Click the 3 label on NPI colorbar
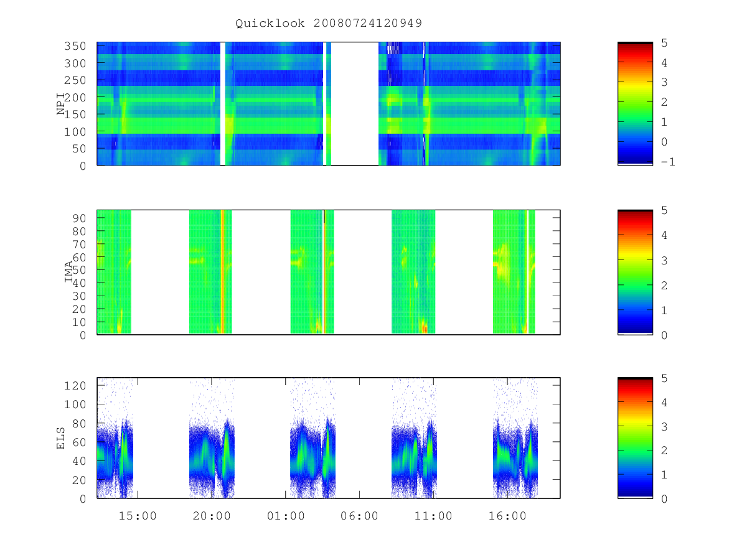Image resolution: width=747 pixels, height=560 pixels. (x=664, y=82)
